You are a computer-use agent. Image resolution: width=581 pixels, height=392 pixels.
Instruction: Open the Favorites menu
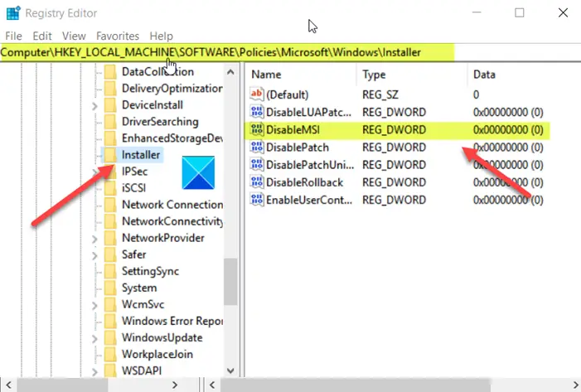(118, 36)
